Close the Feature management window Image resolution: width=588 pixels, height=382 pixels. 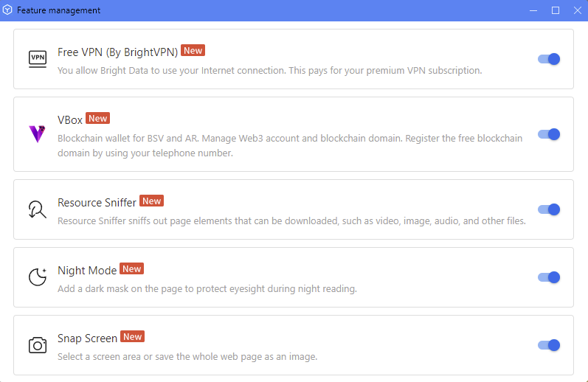pos(578,10)
